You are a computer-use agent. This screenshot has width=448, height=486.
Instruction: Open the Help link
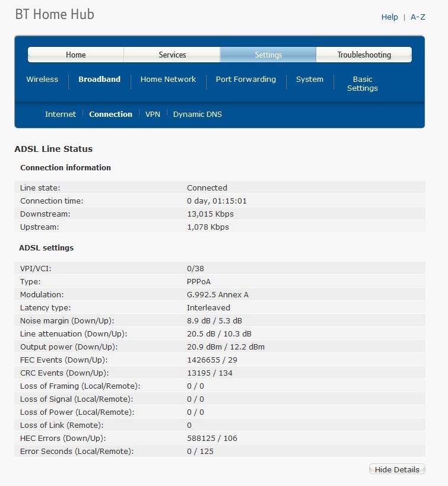click(x=389, y=17)
